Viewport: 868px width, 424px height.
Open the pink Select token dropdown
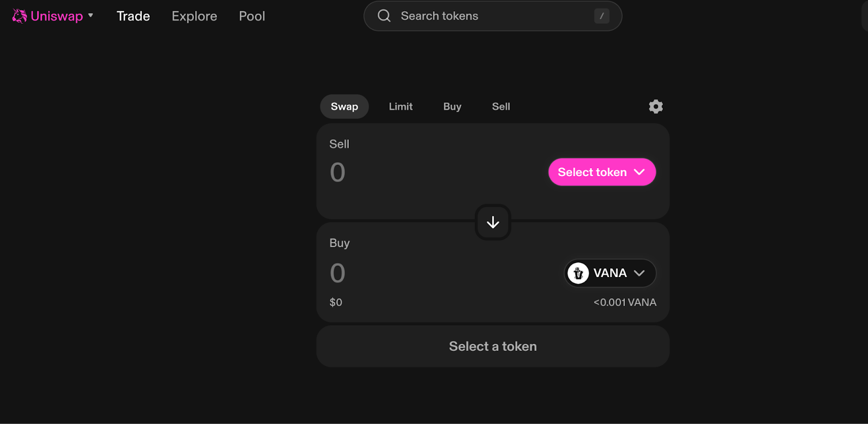coord(602,172)
